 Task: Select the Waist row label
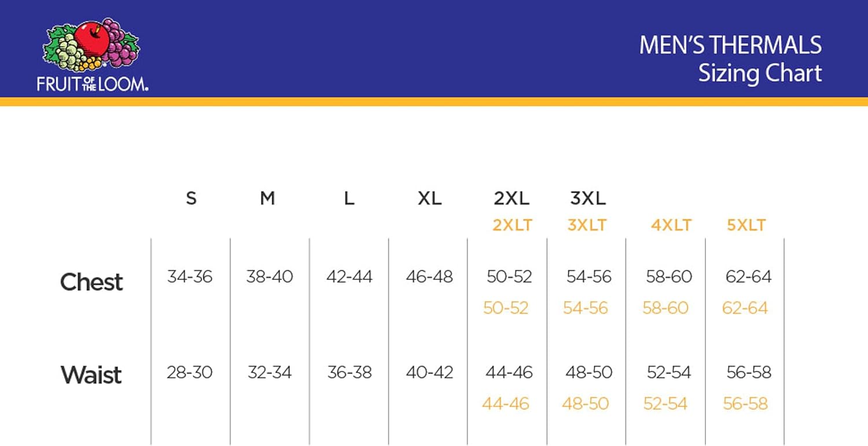(x=91, y=375)
